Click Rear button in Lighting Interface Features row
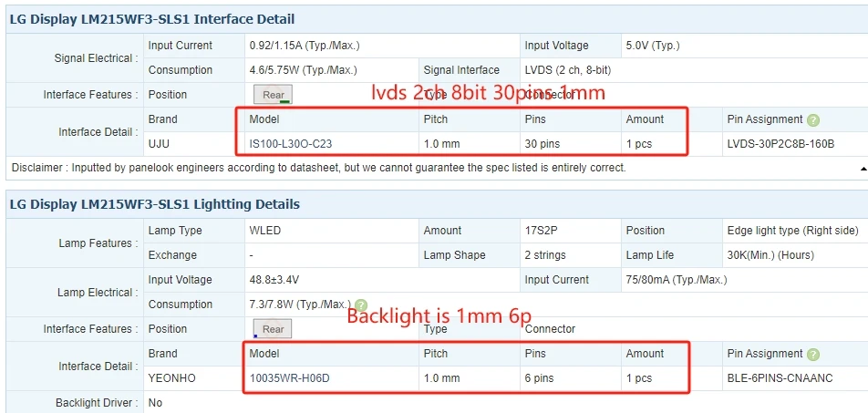Image resolution: width=868 pixels, height=413 pixels. (x=273, y=329)
